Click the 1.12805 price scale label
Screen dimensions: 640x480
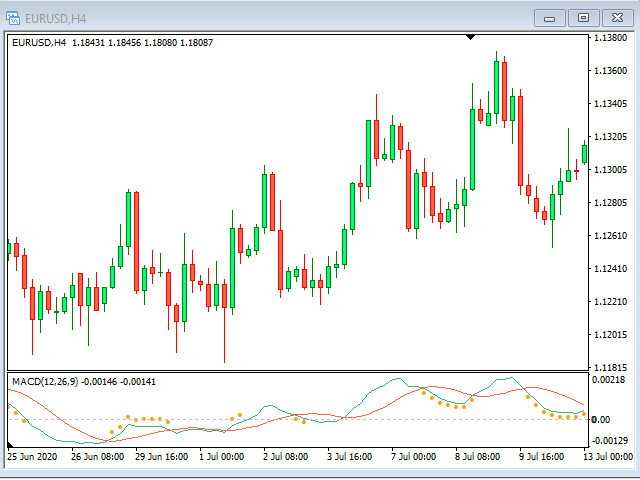(610, 202)
